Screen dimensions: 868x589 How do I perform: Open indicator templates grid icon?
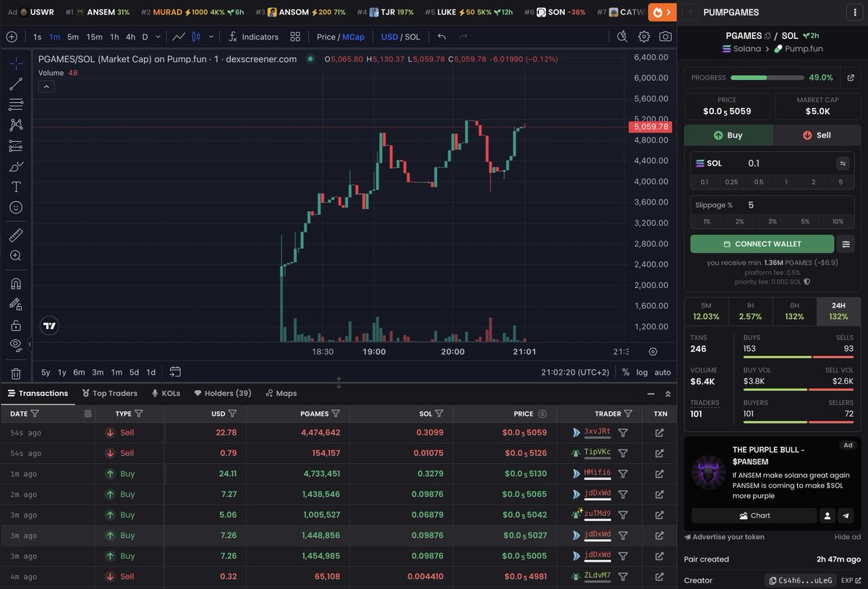point(295,37)
